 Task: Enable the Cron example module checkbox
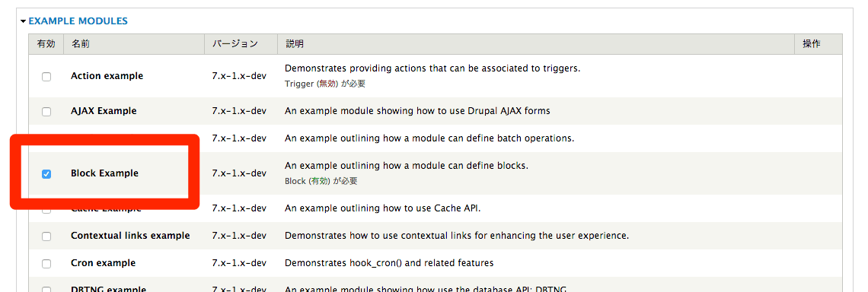point(46,263)
